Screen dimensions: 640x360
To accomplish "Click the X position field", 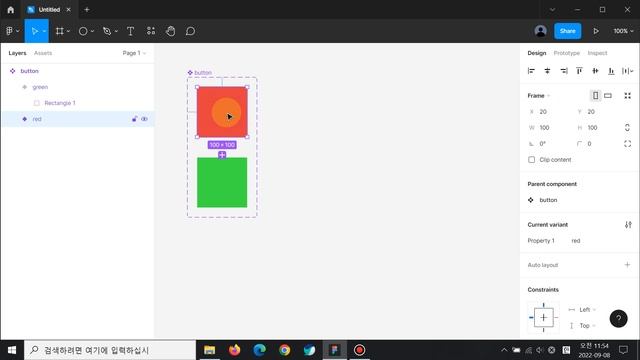I will pos(549,112).
